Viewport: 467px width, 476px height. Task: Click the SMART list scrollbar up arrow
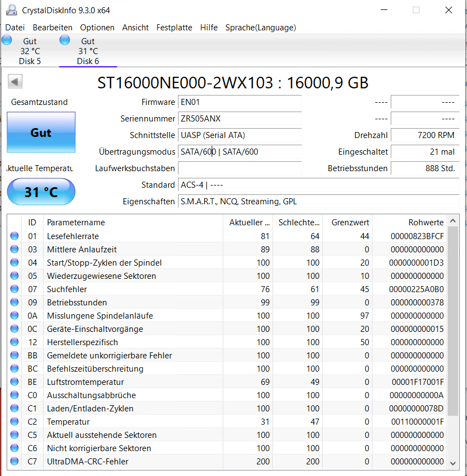tap(453, 221)
